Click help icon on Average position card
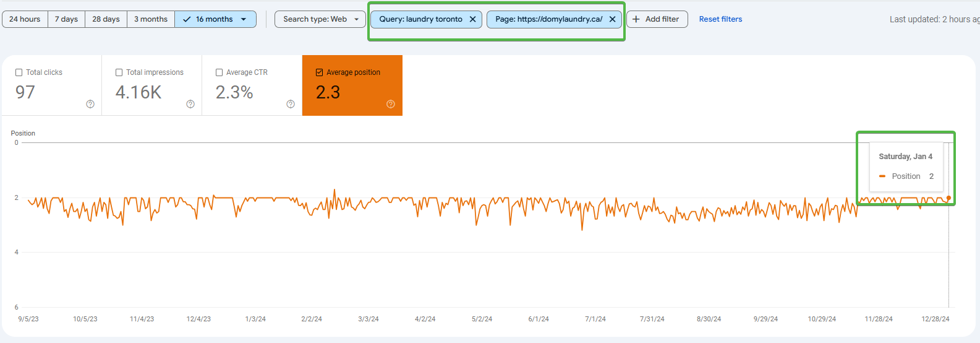Screen dimensions: 980x343 [391, 104]
